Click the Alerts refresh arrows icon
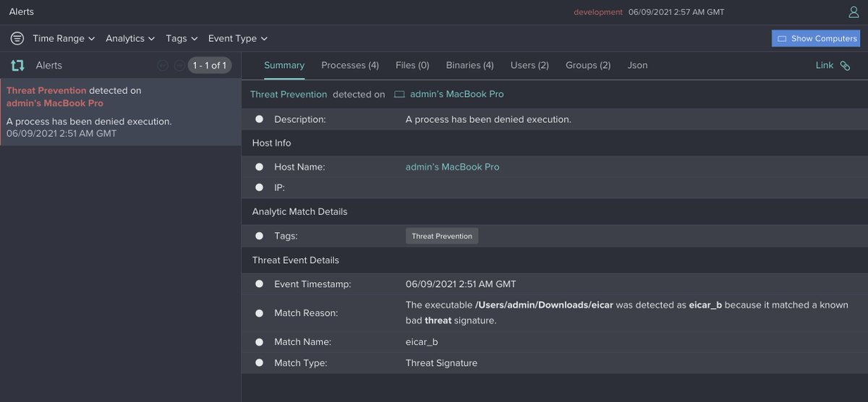 tap(18, 66)
